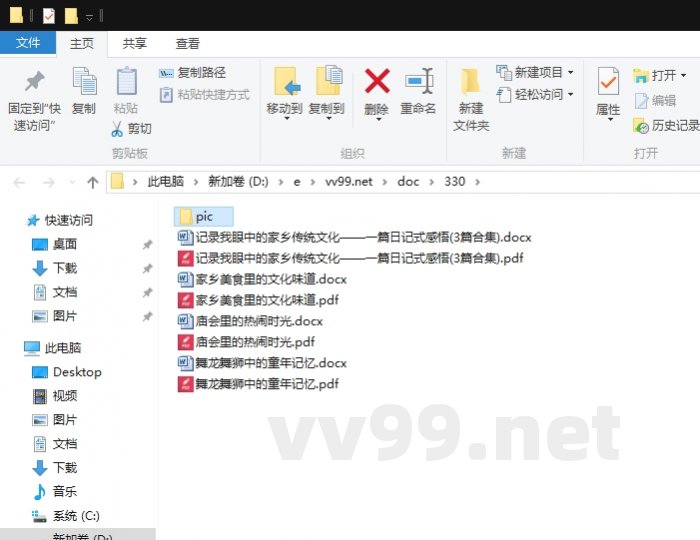The image size is (700, 540).
Task: Select the 3篇合集 .pdf file
Action: pyautogui.click(x=350, y=258)
